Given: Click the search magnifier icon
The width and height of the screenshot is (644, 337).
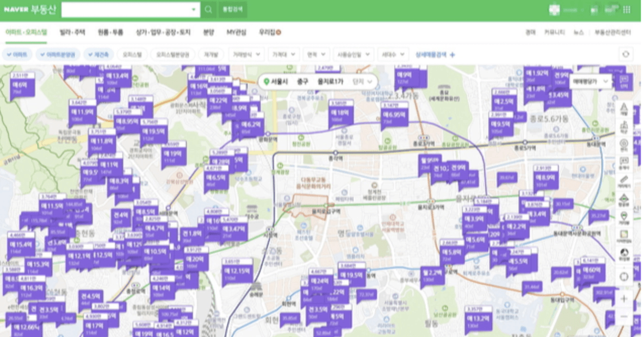Looking at the screenshot, I should pyautogui.click(x=208, y=10).
